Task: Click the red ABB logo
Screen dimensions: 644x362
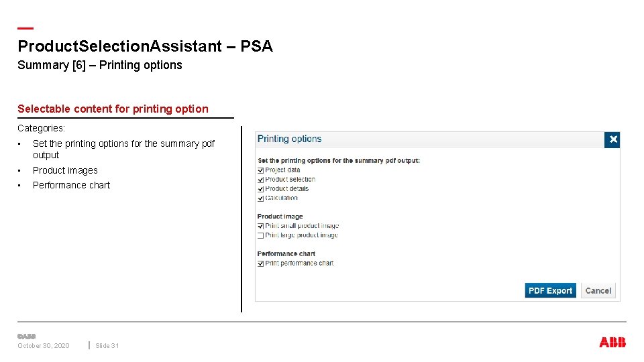Action: [612, 342]
